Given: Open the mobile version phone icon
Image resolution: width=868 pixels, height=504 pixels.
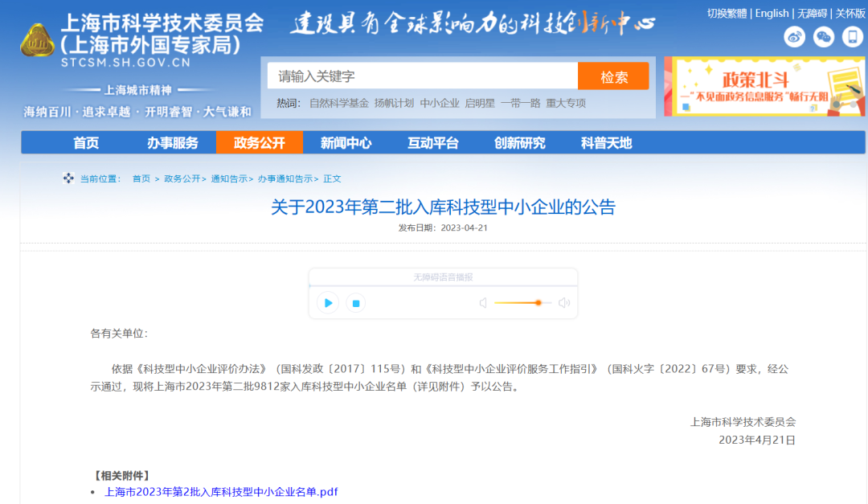Looking at the screenshot, I should point(851,37).
